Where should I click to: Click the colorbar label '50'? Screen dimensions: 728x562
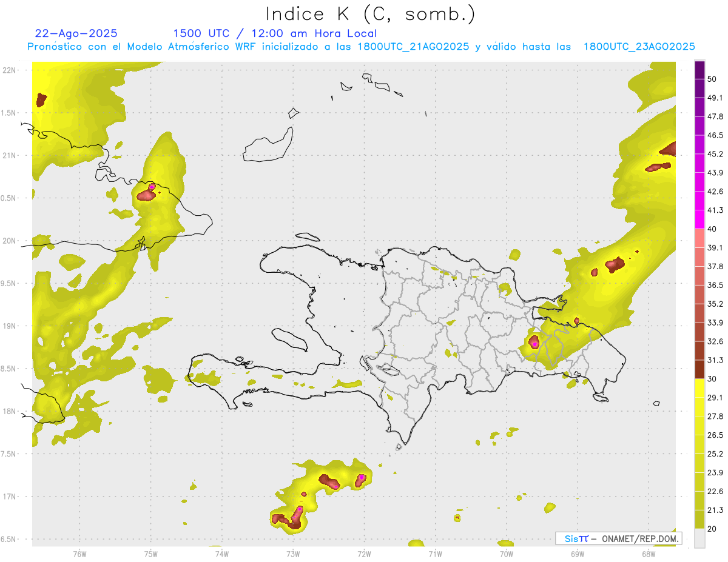tap(712, 79)
